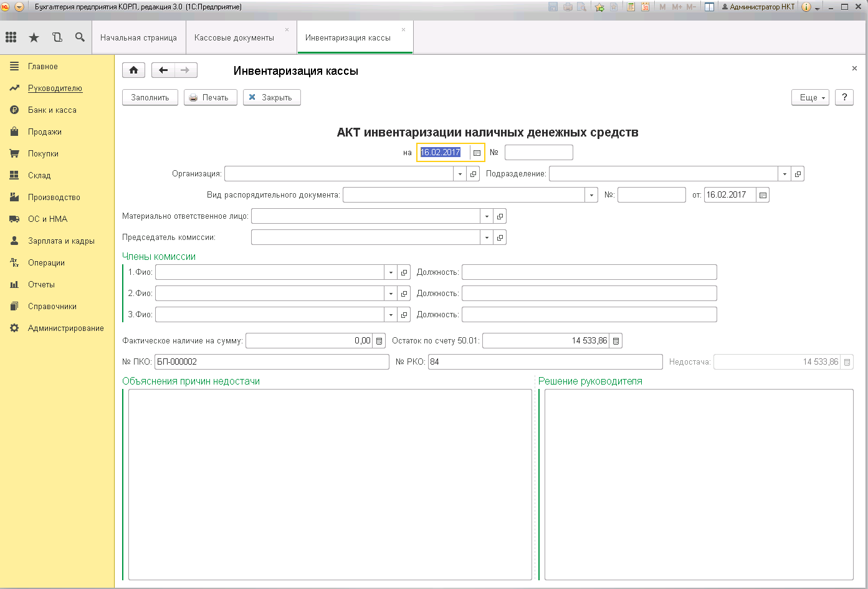868x589 pixels.
Task: Click the Объяснения причин недостачи text area
Action: pyautogui.click(x=330, y=485)
